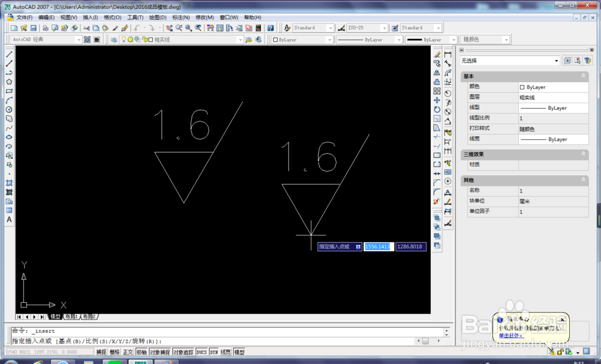Image resolution: width=601 pixels, height=364 pixels.
Task: Toggle 对象追踪 object tracking button
Action: [183, 352]
